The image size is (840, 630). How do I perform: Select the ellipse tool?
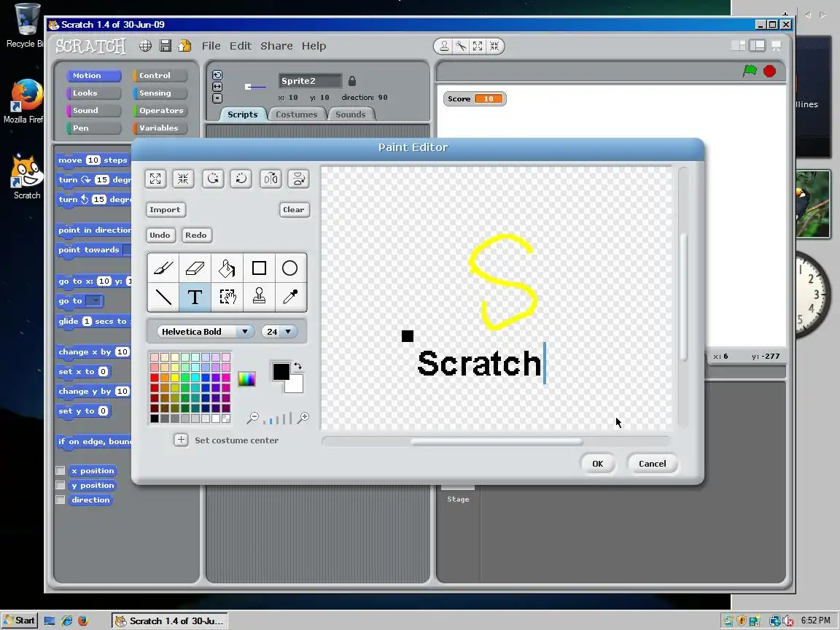pos(289,268)
